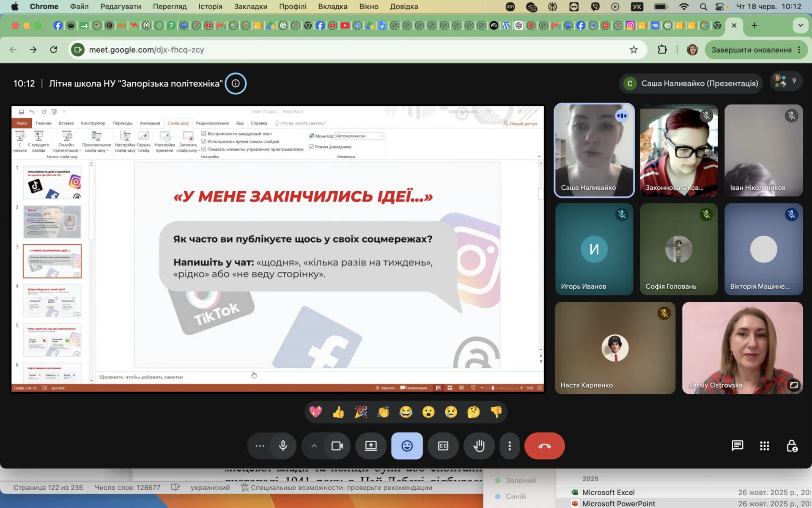The width and height of the screenshot is (812, 508).
Task: Open the 'Монитор' dropdown in PowerPoint
Action: click(359, 136)
